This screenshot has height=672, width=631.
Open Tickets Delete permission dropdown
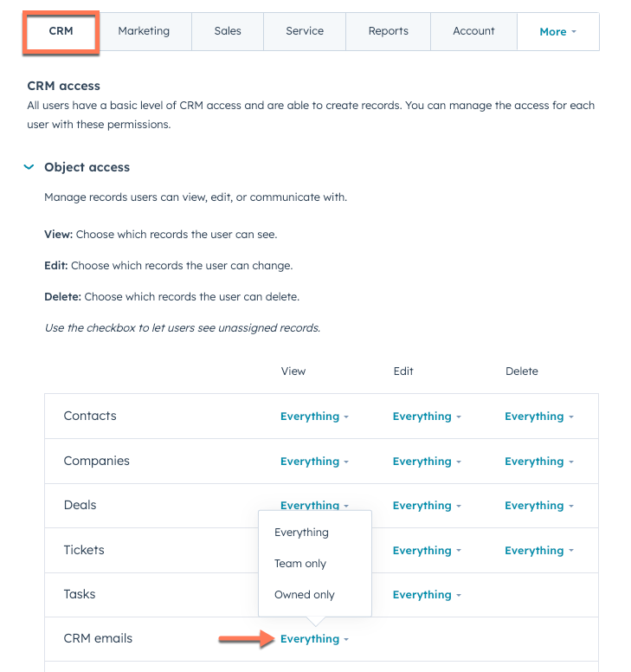[539, 551]
